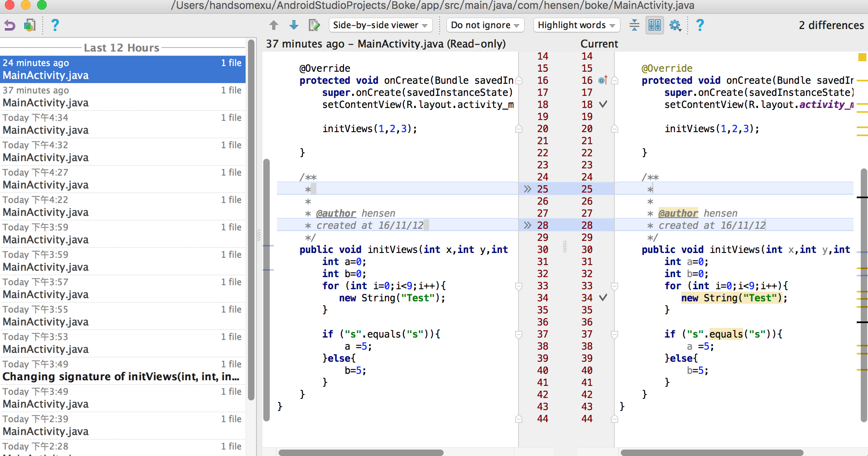Select Today 2:39 revision
Image resolution: width=868 pixels, height=456 pixels.
pyautogui.click(x=122, y=425)
